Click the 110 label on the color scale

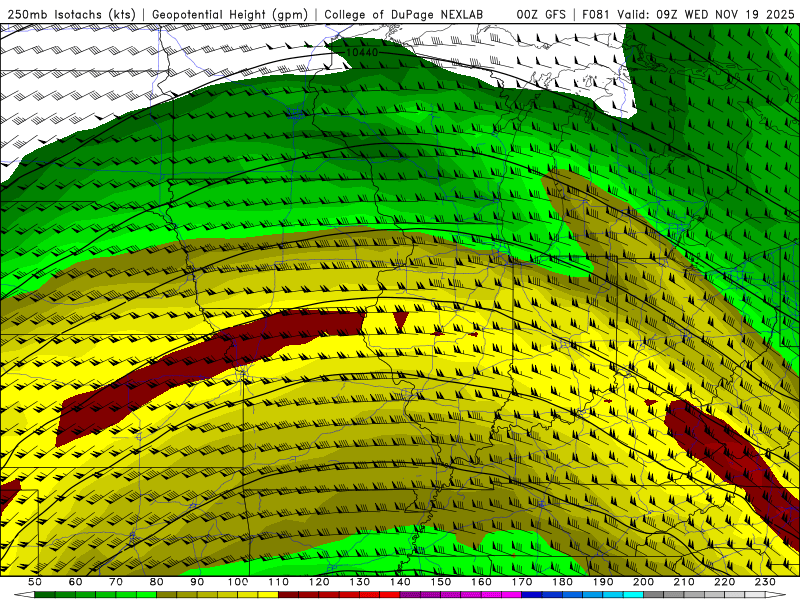279,582
